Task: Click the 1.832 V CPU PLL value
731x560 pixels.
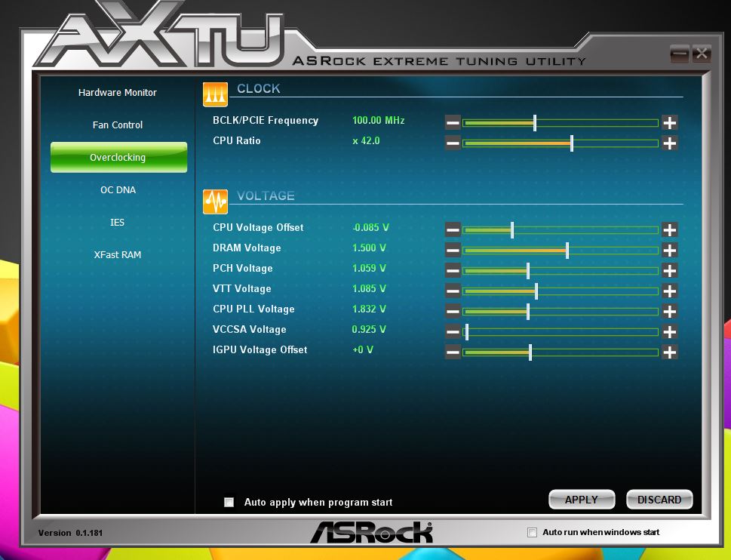Action: pyautogui.click(x=369, y=309)
